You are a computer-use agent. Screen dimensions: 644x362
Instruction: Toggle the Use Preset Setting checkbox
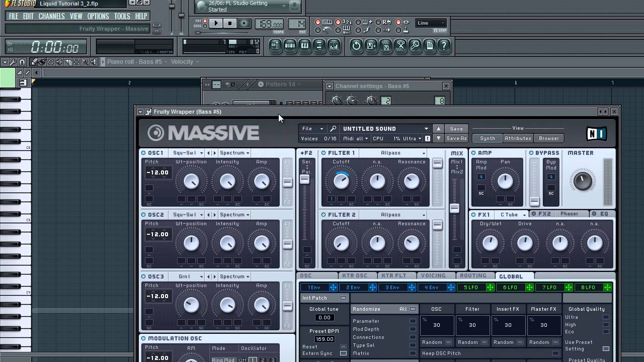606,348
